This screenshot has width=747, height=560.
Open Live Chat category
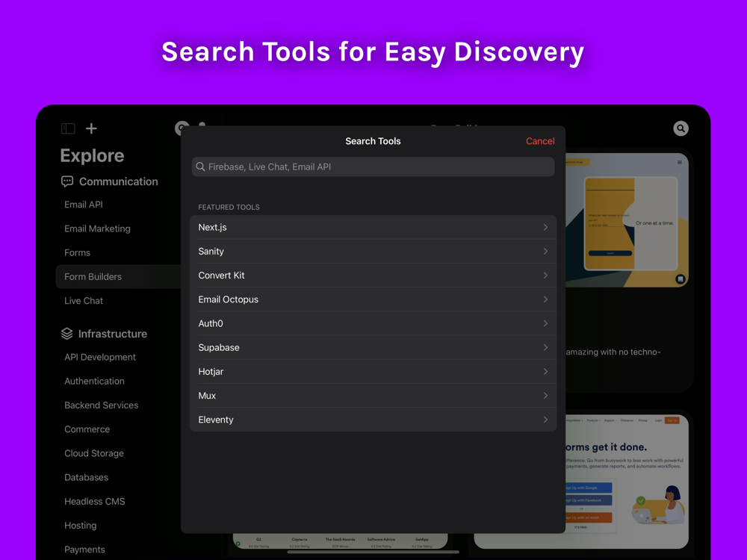[x=84, y=301]
